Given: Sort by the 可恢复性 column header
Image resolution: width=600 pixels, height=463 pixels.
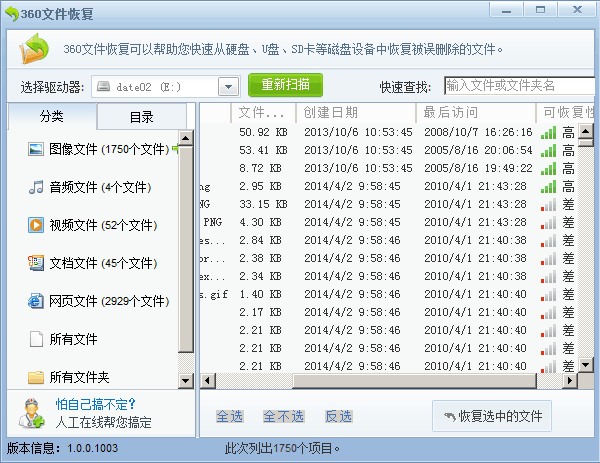Looking at the screenshot, I should 566,112.
